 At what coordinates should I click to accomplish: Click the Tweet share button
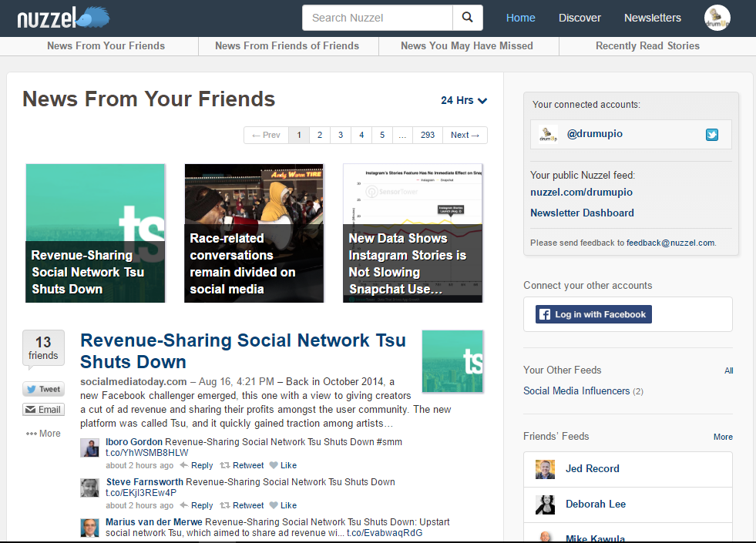tap(43, 389)
